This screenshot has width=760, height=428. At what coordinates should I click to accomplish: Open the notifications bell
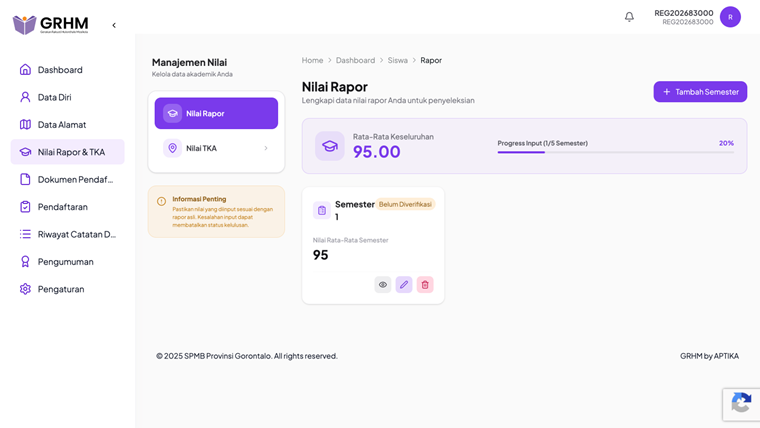(629, 17)
